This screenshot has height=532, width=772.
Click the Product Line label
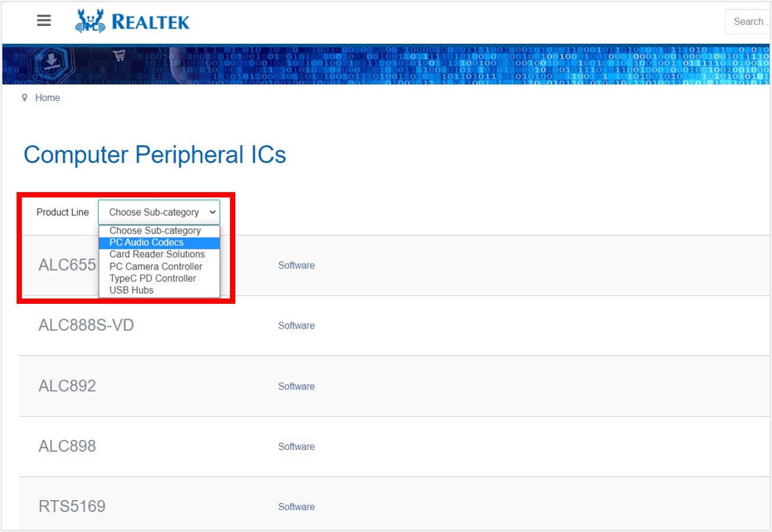pyautogui.click(x=63, y=212)
